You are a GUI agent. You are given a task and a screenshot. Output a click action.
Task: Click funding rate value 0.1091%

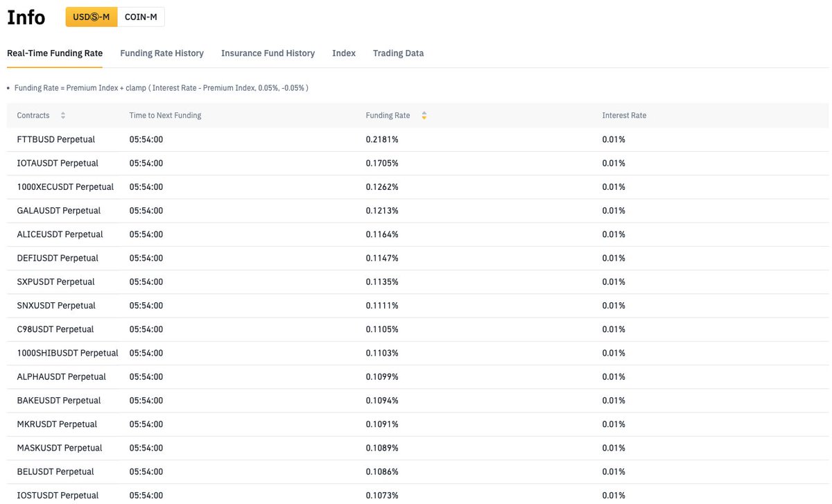[382, 424]
